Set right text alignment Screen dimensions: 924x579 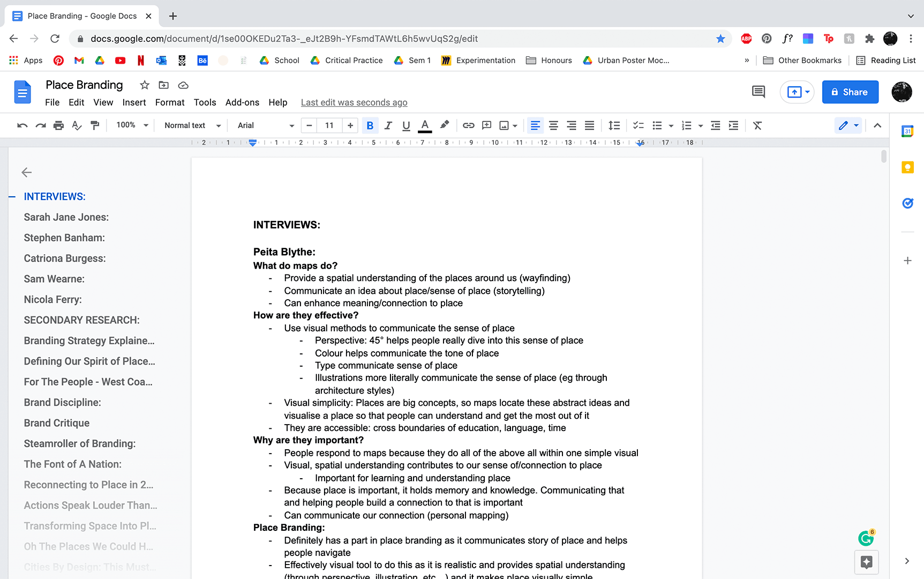572,125
